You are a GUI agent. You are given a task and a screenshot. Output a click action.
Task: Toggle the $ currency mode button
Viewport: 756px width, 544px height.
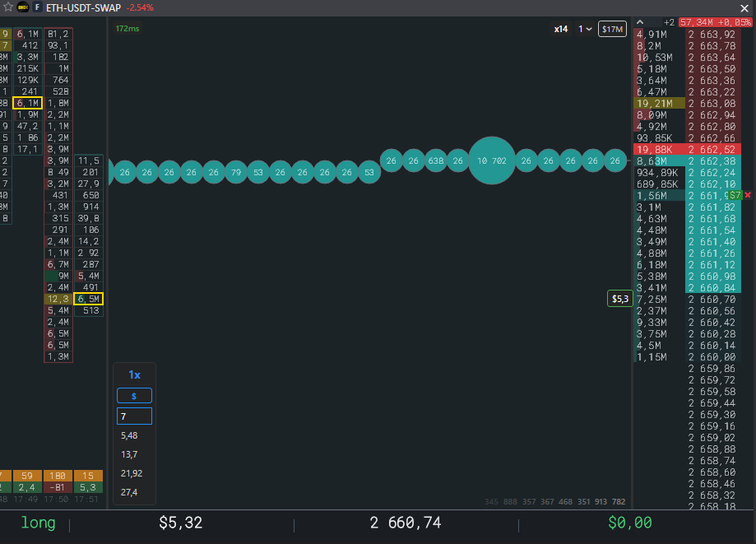pos(134,396)
